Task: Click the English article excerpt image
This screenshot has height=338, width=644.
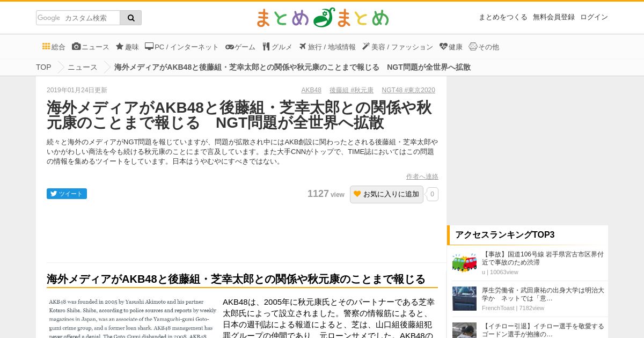Action: coord(132,318)
